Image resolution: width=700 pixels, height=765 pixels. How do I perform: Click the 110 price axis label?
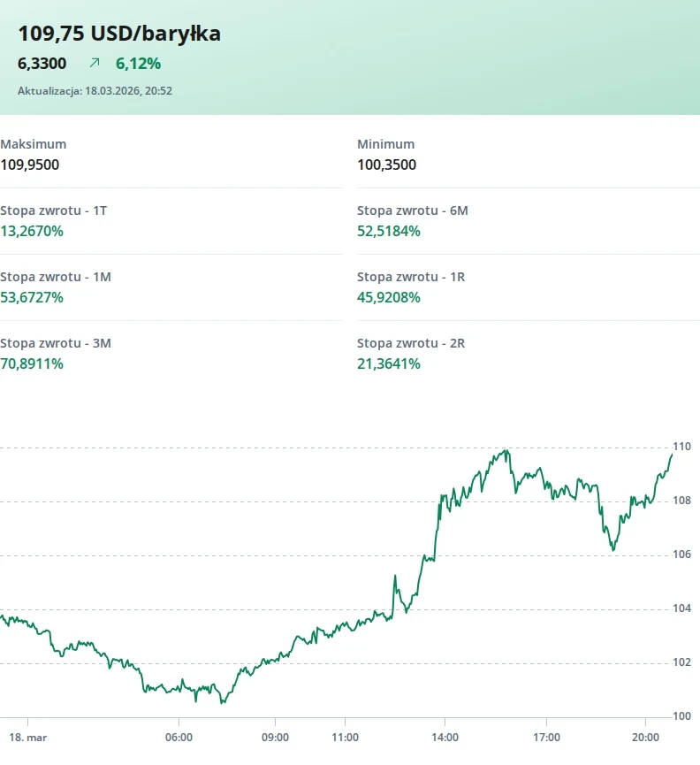(x=681, y=447)
